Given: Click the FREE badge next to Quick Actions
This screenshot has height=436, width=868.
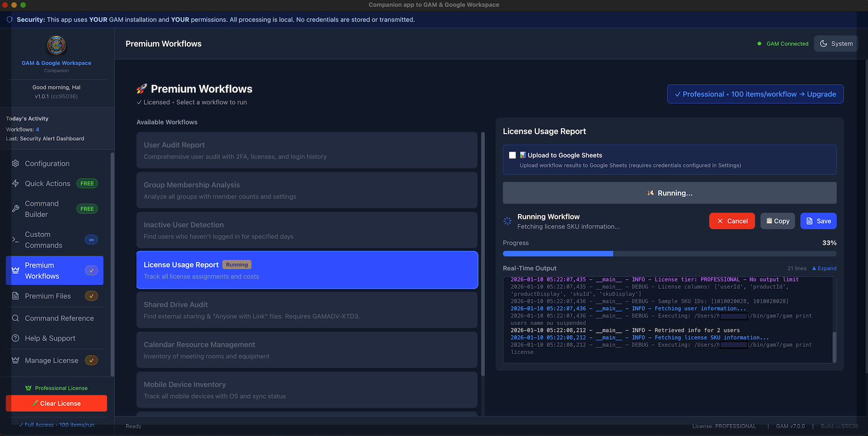Looking at the screenshot, I should [x=87, y=184].
